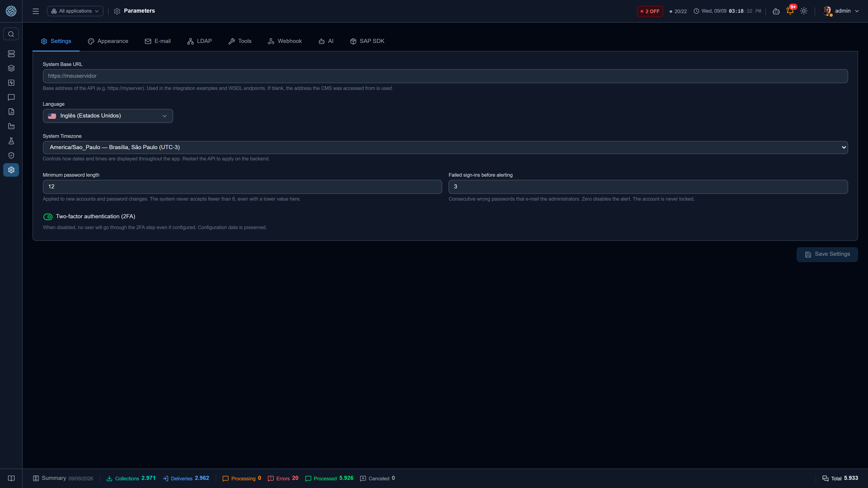This screenshot has width=868, height=488.
Task: Open the System Timezone dropdown
Action: click(445, 147)
